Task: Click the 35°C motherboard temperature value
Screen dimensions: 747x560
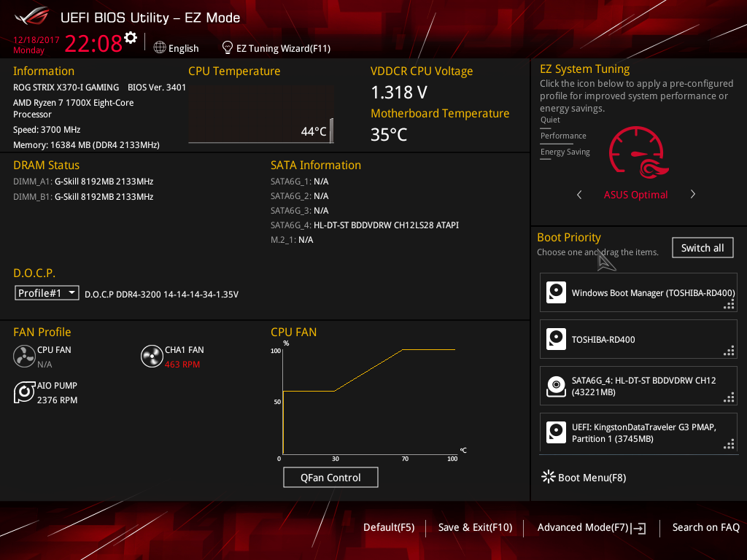Action: tap(389, 135)
